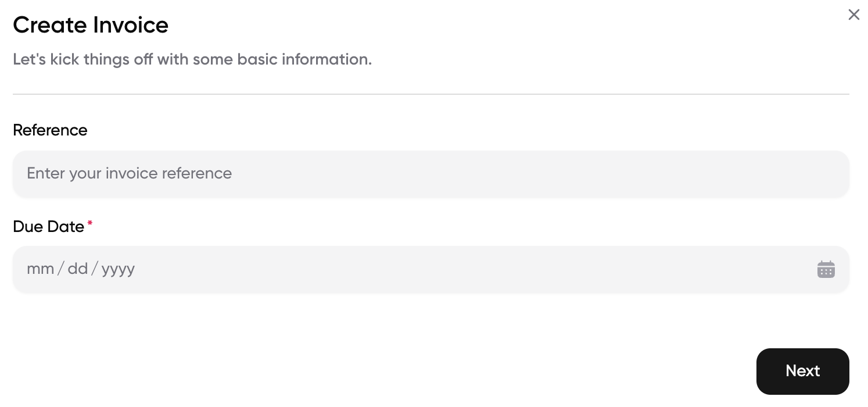The width and height of the screenshot is (868, 407).
Task: Close the Create Invoice dialog
Action: (853, 15)
